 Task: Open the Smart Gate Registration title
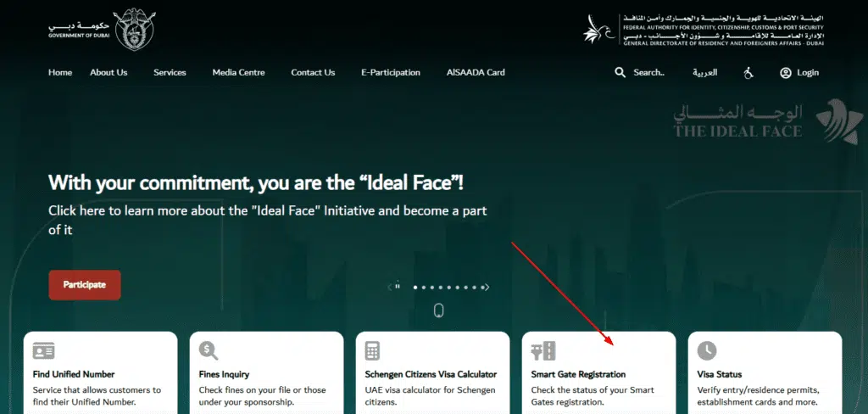[x=578, y=374]
